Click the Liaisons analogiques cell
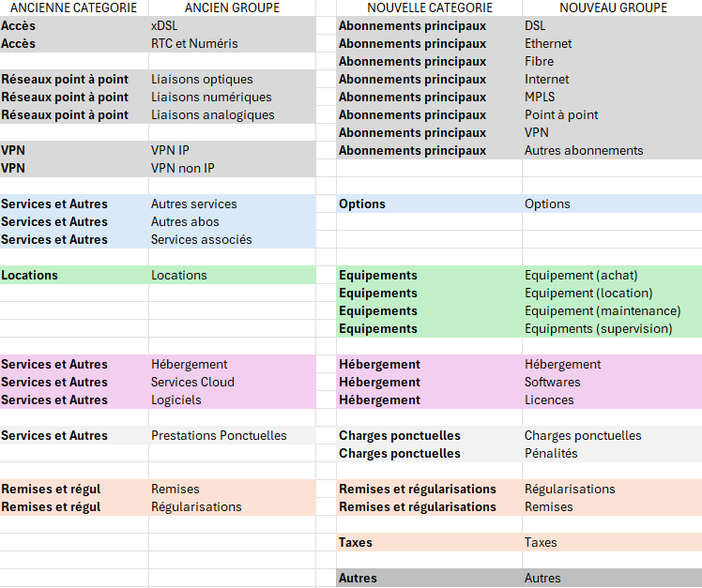 [x=213, y=114]
